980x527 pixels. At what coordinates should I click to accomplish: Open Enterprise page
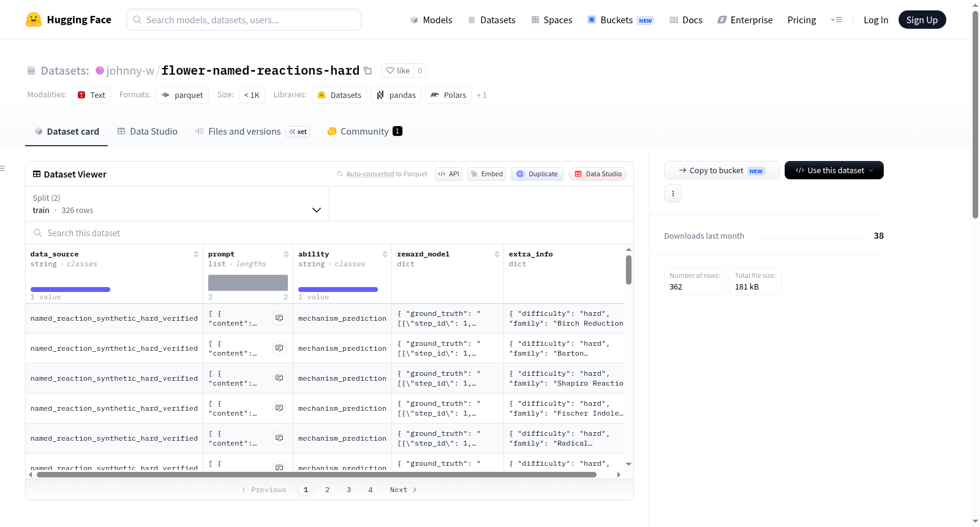745,20
